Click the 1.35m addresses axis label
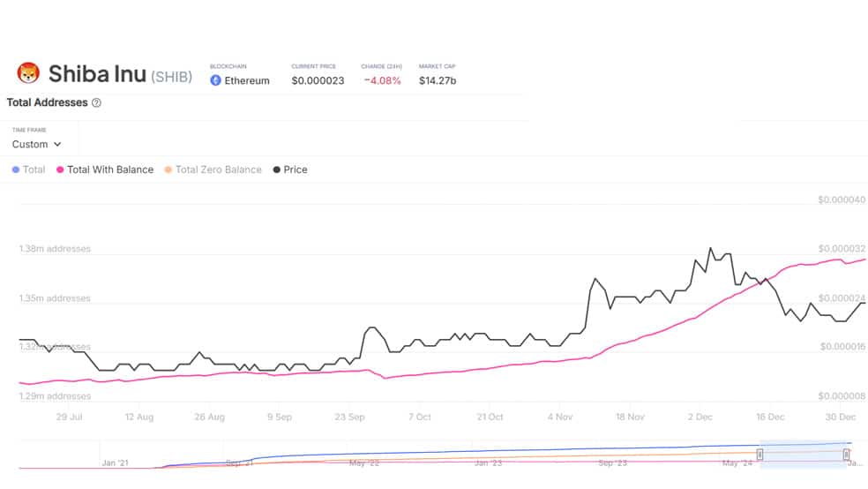Image resolution: width=868 pixels, height=489 pixels. click(55, 298)
